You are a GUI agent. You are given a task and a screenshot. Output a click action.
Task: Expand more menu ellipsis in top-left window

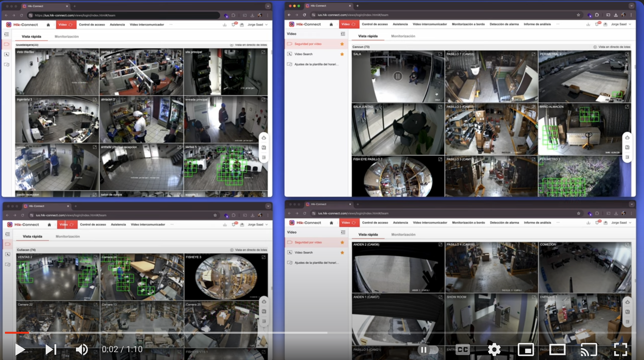coord(171,25)
